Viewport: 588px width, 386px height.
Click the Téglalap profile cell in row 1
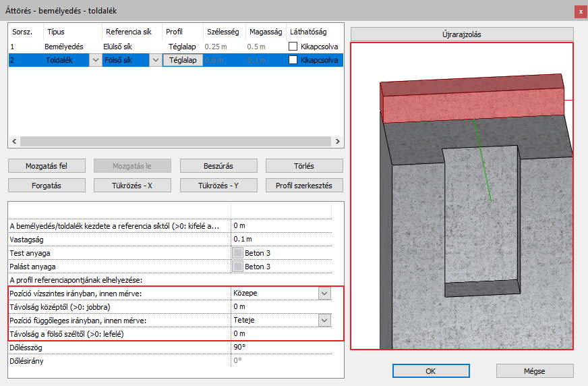point(182,47)
